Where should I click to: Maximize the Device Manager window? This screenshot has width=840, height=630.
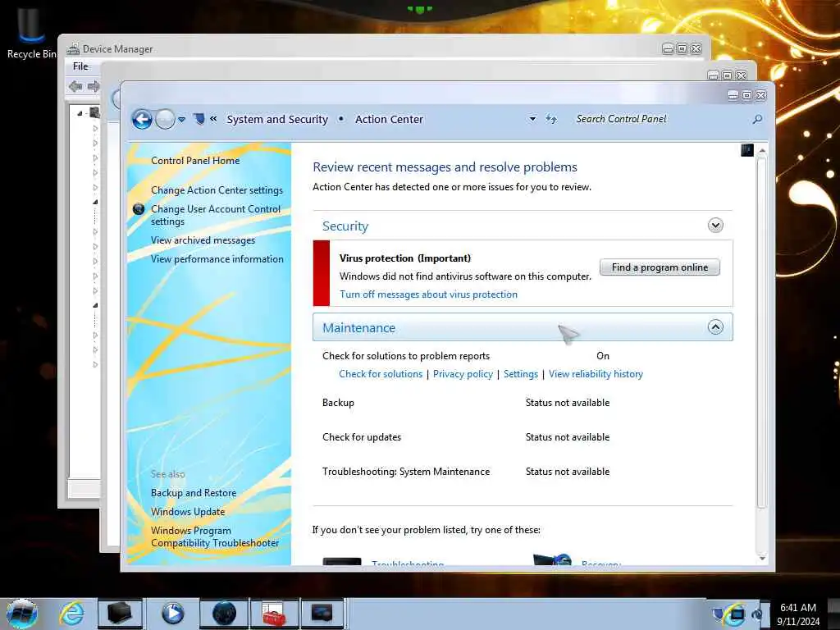[682, 48]
